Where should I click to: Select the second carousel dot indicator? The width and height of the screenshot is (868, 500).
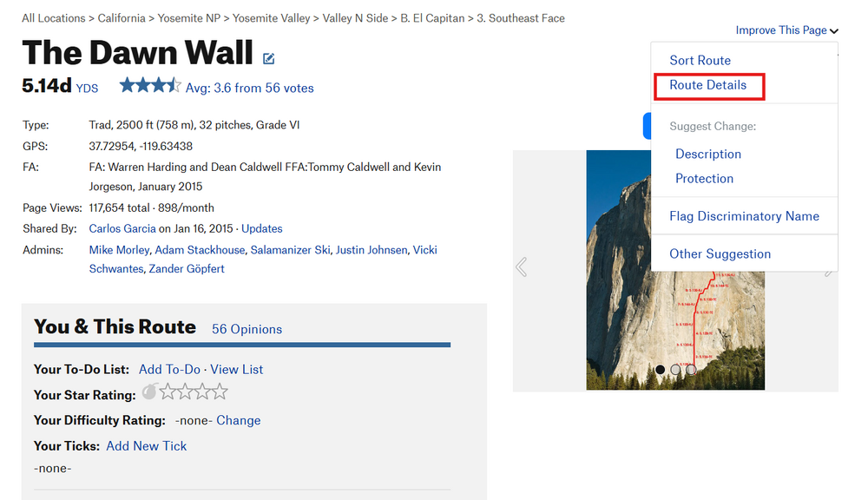point(675,370)
